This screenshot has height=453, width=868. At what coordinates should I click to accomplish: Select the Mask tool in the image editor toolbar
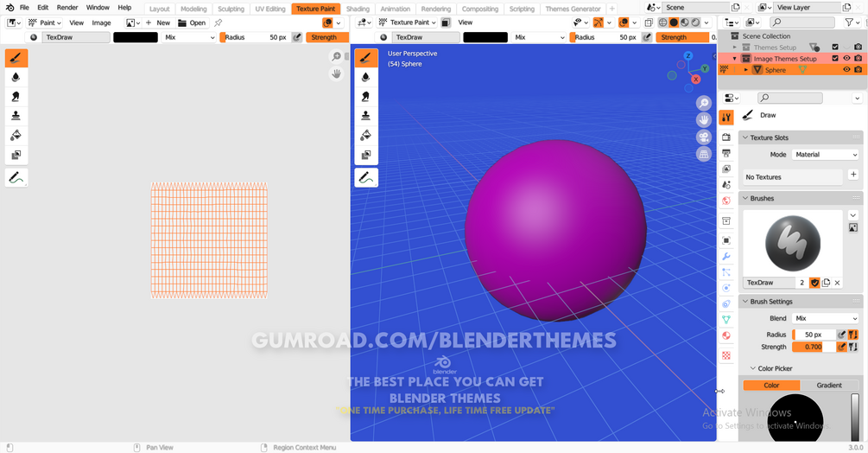click(16, 155)
